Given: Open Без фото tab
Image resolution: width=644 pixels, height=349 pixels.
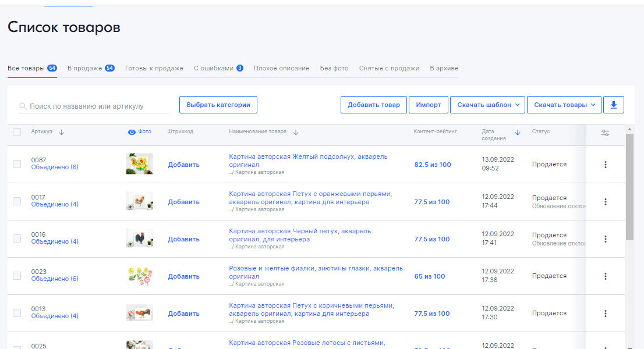Looking at the screenshot, I should tap(334, 68).
